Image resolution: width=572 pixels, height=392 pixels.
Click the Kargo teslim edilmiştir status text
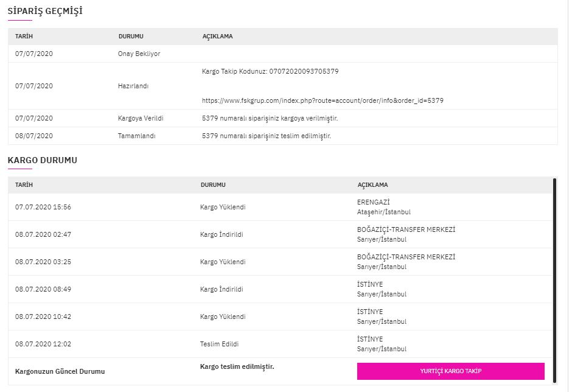tap(237, 366)
